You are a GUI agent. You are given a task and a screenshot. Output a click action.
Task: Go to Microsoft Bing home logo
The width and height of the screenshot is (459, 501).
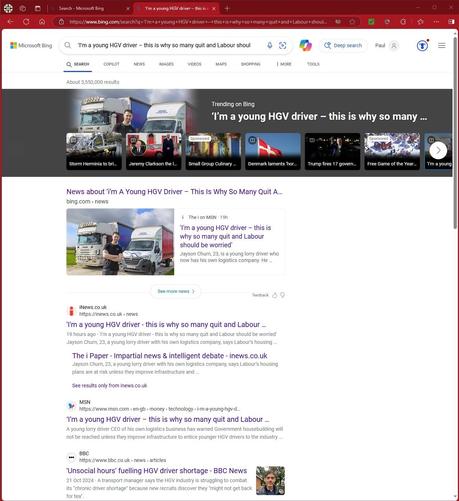tap(31, 45)
